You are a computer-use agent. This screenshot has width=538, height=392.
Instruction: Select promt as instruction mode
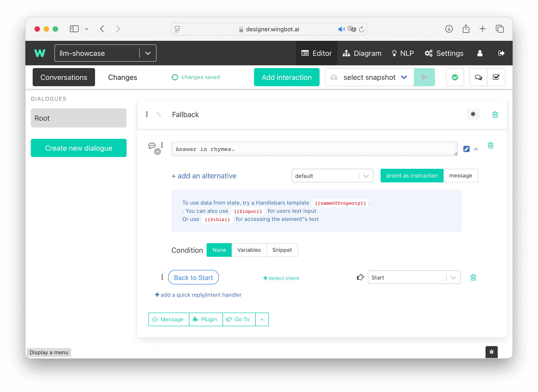click(x=412, y=176)
